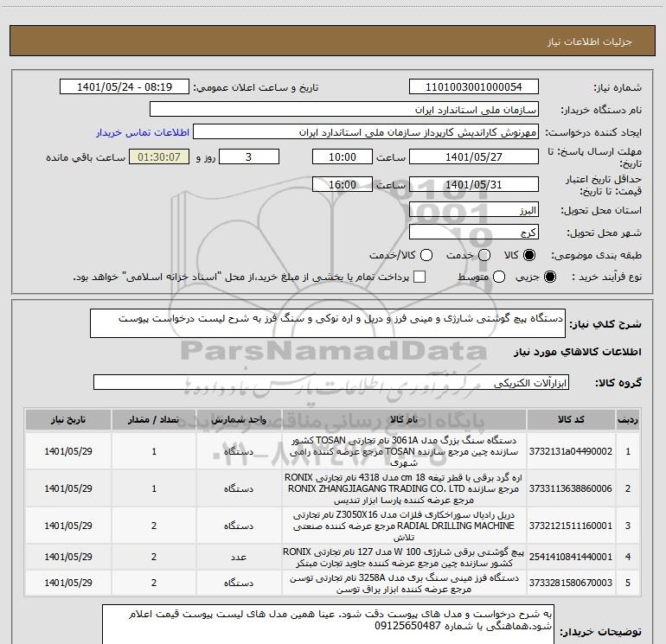Toggle the اسناد خزانه اسلامی payment checkbox

[x=419, y=277]
